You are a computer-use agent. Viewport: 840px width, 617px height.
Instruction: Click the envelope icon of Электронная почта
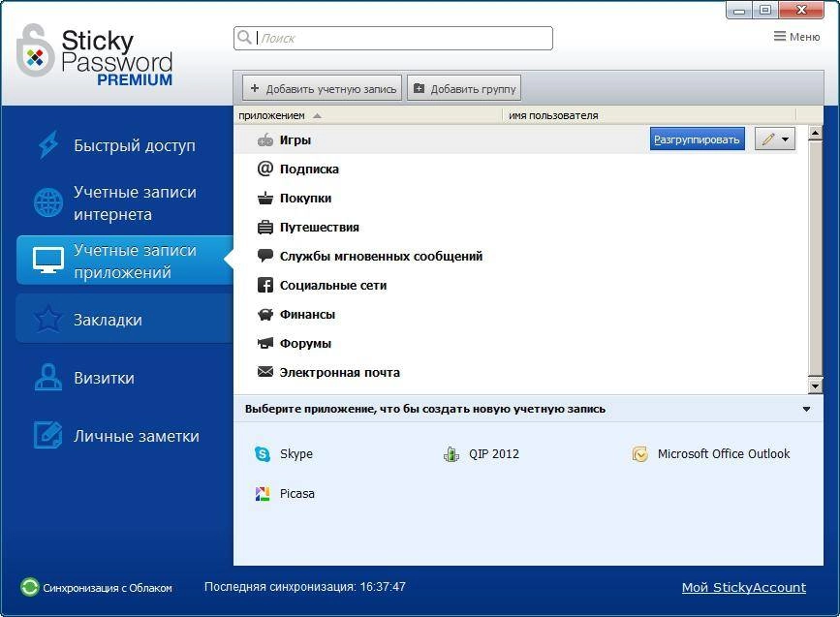tap(265, 372)
